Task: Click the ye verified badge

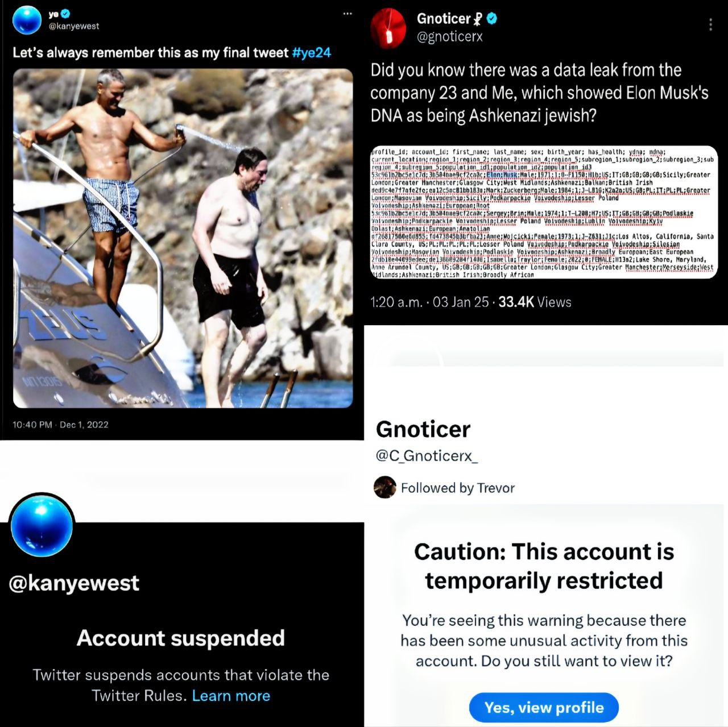Action: (65, 14)
